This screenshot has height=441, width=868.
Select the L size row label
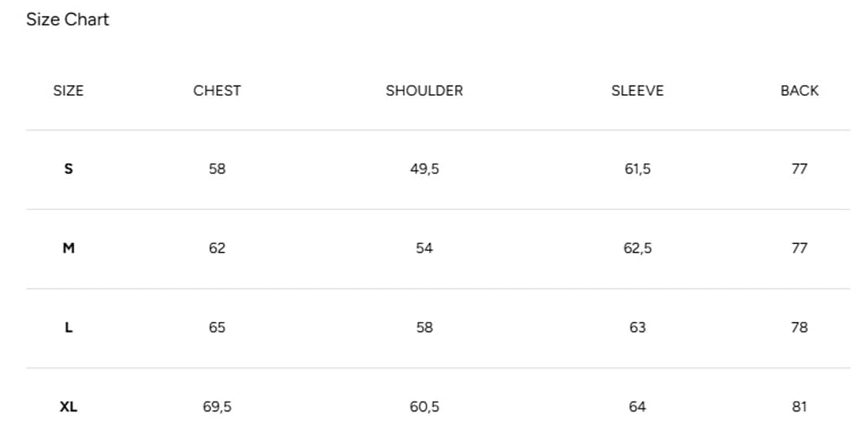coord(68,327)
